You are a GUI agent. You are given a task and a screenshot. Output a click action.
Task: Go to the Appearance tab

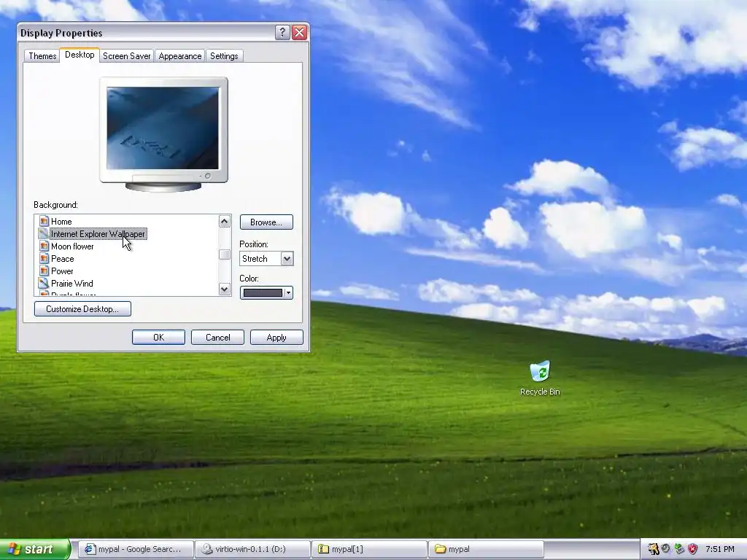coord(180,56)
